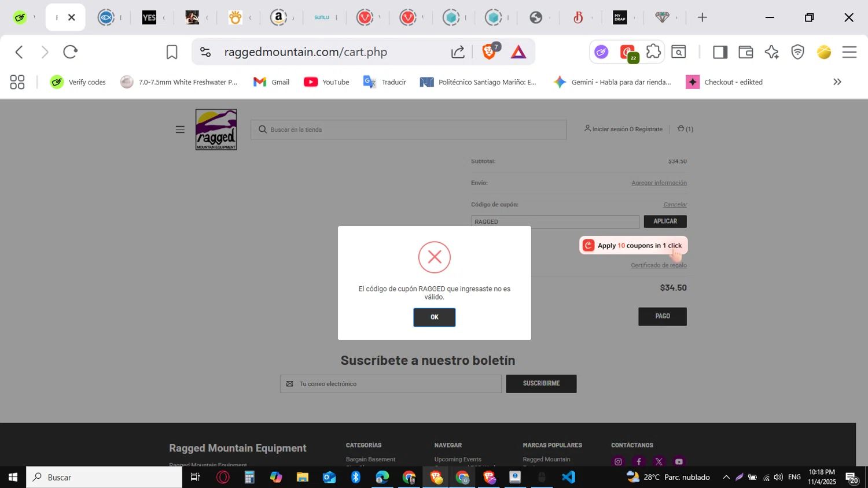Open the YouTube footer icon
The height and width of the screenshot is (488, 868).
679,461
